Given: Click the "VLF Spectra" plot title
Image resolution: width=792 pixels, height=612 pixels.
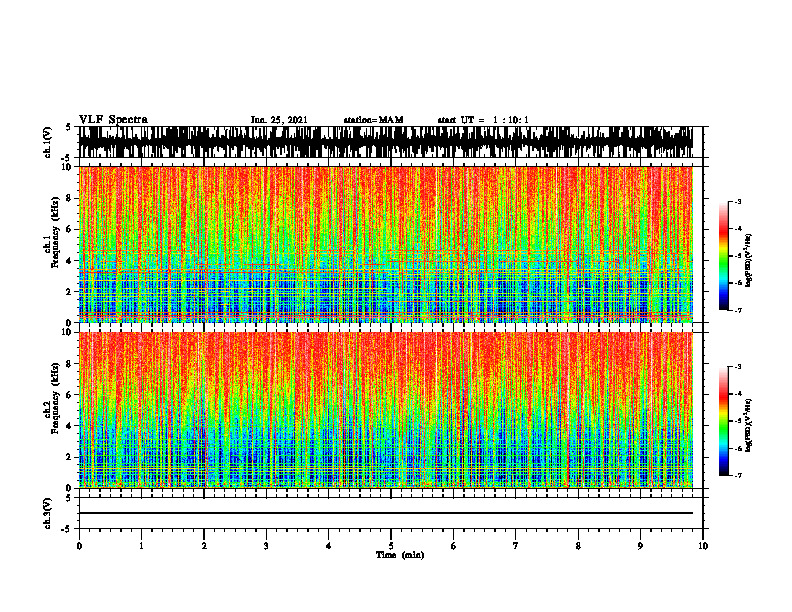Looking at the screenshot, I should click(113, 120).
